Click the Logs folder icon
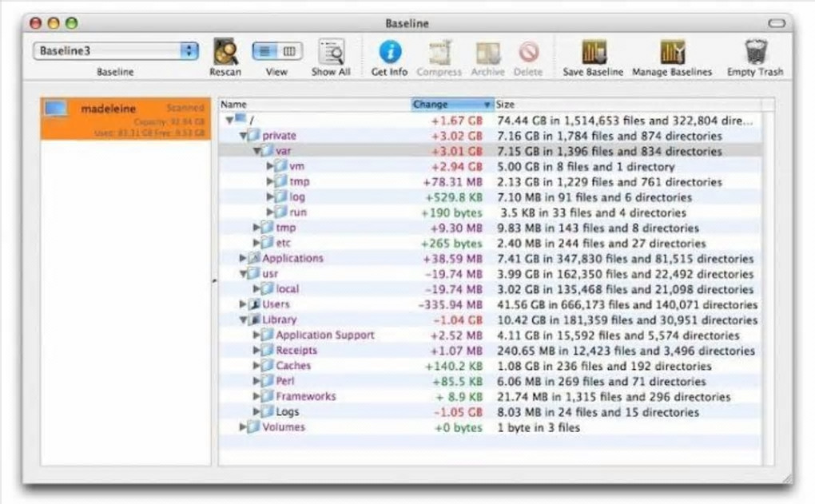This screenshot has width=815, height=504. [267, 411]
